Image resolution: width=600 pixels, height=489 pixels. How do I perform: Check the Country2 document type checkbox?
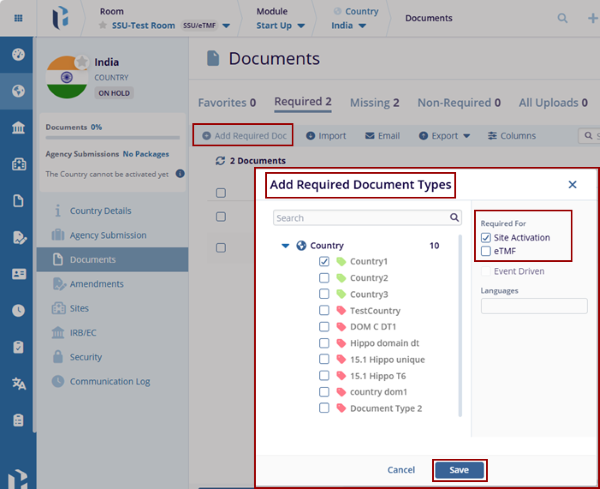(x=324, y=278)
